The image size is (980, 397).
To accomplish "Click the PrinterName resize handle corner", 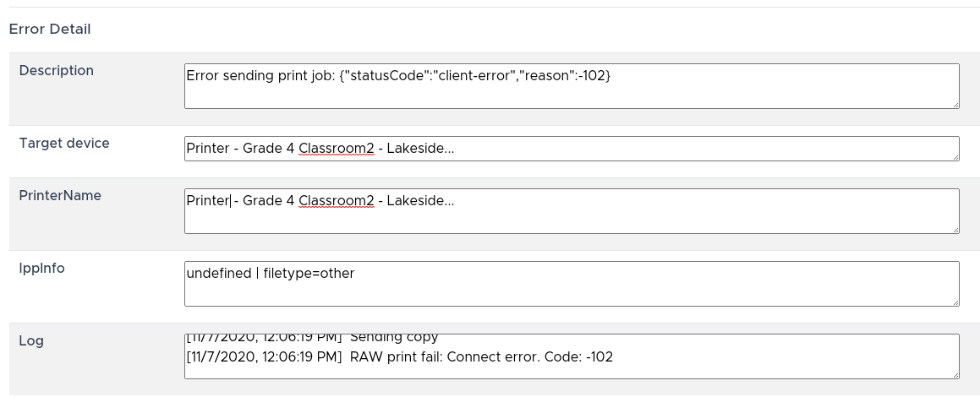I will click(955, 229).
